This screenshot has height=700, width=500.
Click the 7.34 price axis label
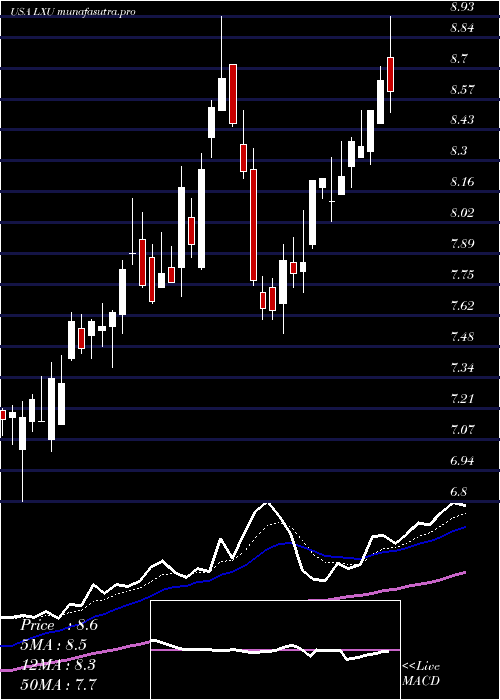point(462,368)
